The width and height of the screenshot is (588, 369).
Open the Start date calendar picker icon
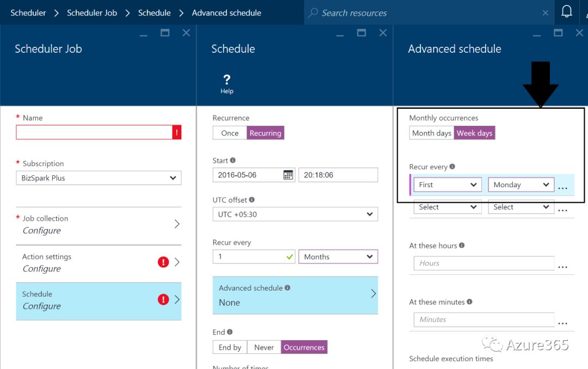click(288, 175)
